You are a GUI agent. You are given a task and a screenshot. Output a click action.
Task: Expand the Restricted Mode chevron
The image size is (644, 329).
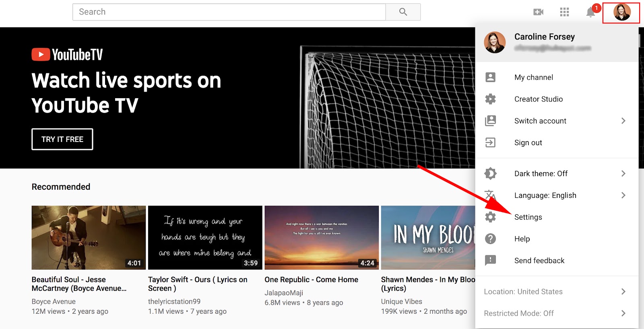pos(623,313)
